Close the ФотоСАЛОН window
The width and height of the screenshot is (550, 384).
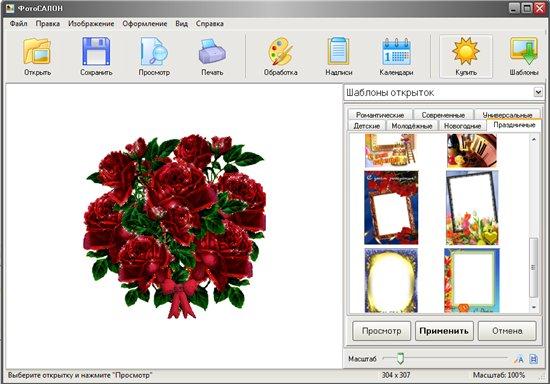[x=540, y=8]
